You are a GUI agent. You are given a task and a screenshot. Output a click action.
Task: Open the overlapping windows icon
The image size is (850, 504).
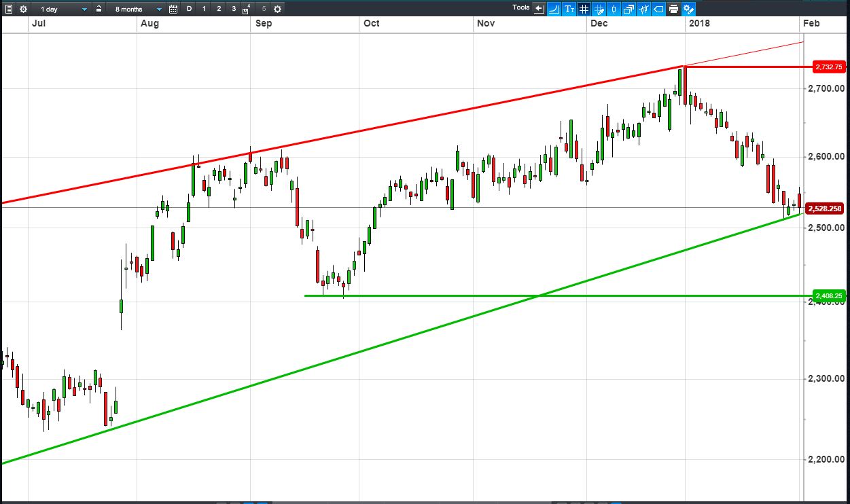pyautogui.click(x=628, y=9)
